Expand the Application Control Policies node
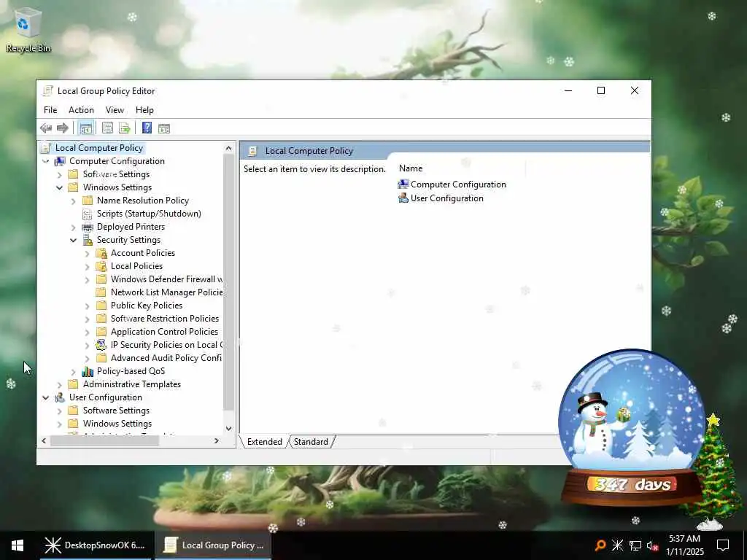The width and height of the screenshot is (747, 560). pos(88,332)
